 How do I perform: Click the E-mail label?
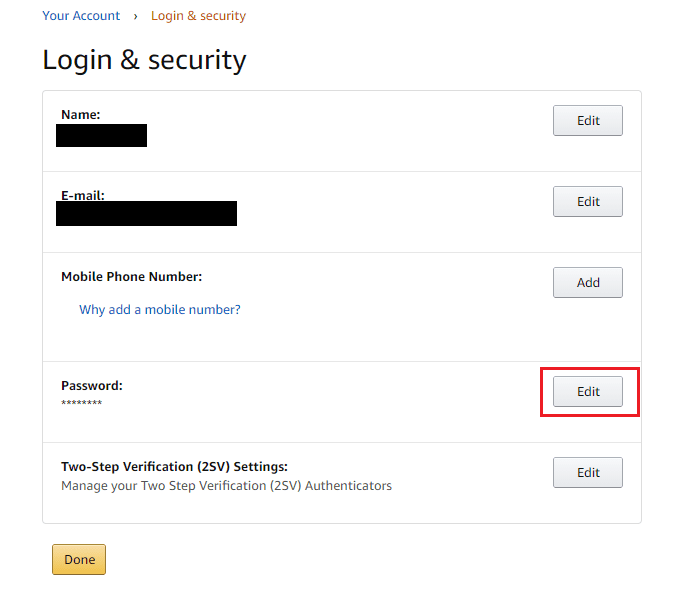coord(83,195)
